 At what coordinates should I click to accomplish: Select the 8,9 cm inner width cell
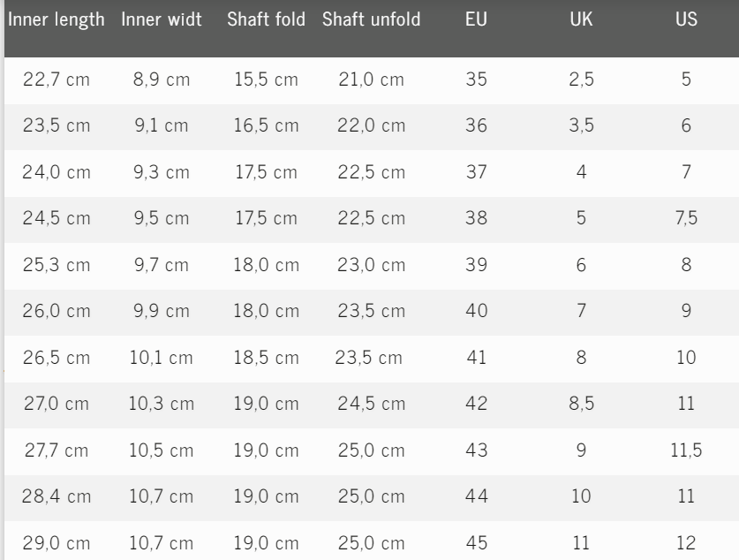(162, 79)
